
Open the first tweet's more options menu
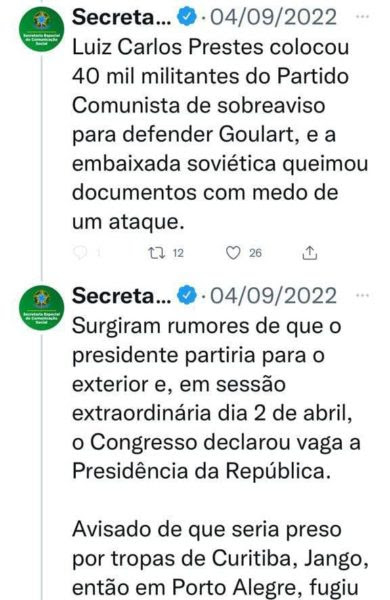(x=362, y=17)
